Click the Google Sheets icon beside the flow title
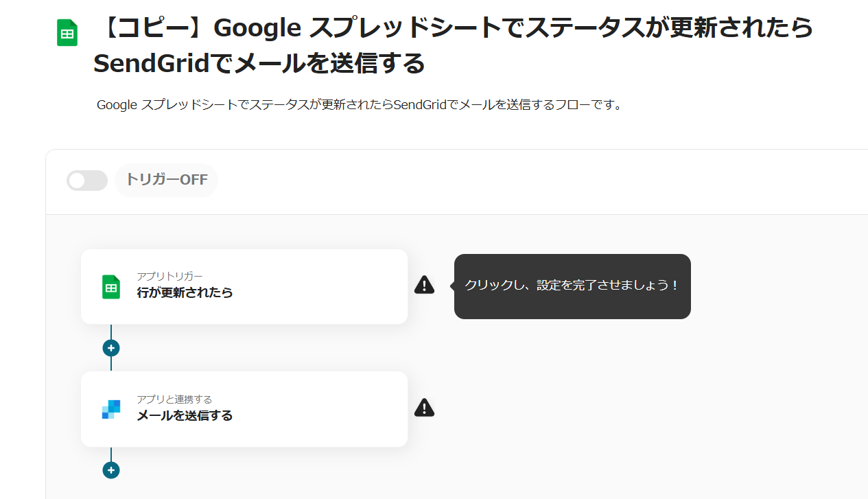 pyautogui.click(x=67, y=33)
